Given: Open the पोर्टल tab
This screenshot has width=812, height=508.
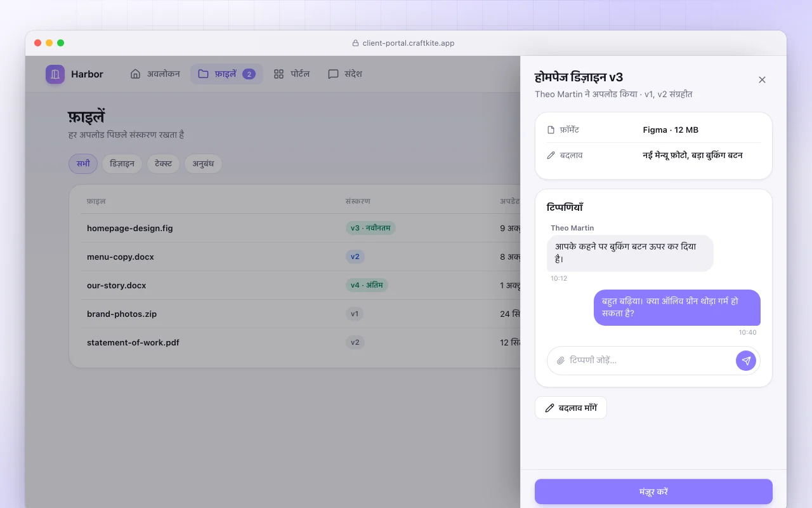Looking at the screenshot, I should coord(292,74).
